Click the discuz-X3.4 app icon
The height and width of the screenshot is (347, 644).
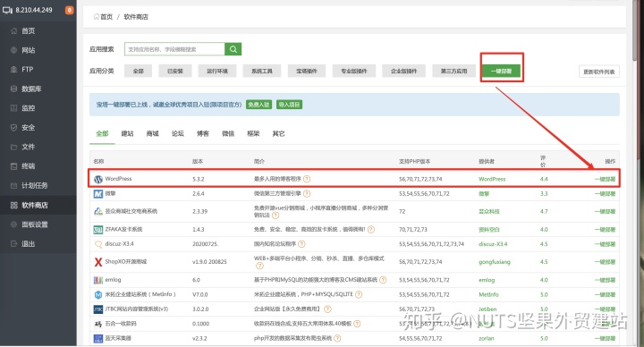click(98, 244)
